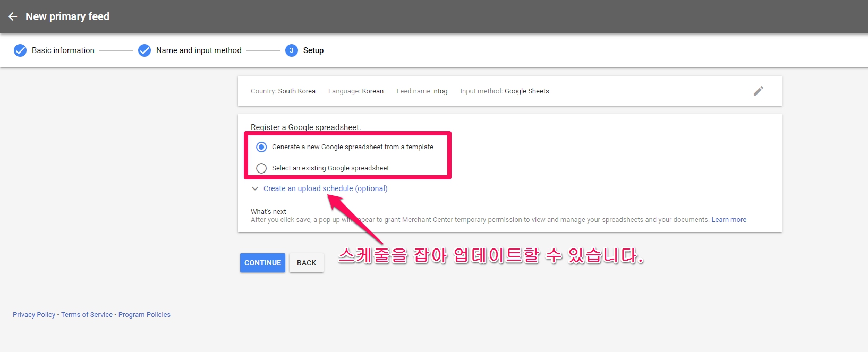This screenshot has height=352, width=868.
Task: Click the Country: South Korea summary text
Action: (x=283, y=91)
